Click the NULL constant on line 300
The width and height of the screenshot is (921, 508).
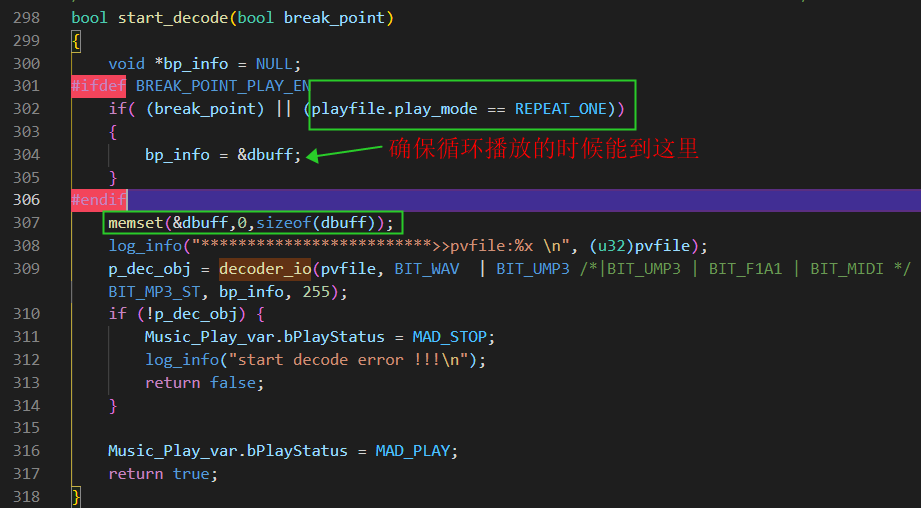(x=274, y=63)
